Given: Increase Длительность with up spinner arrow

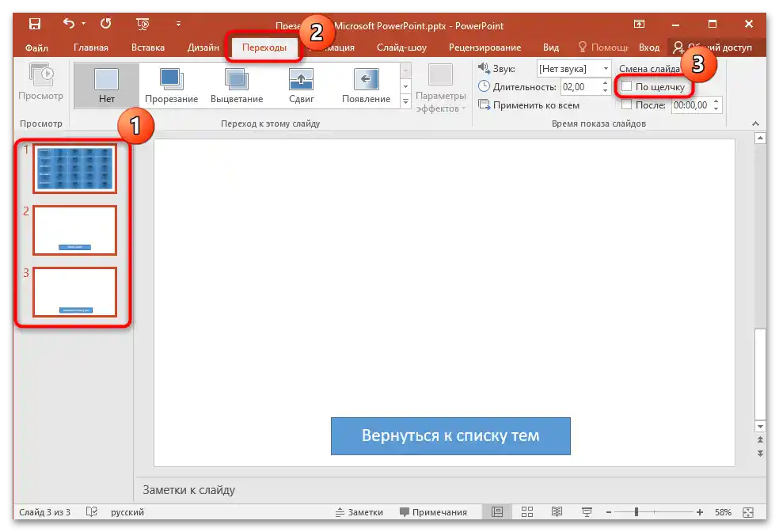Looking at the screenshot, I should tap(605, 83).
